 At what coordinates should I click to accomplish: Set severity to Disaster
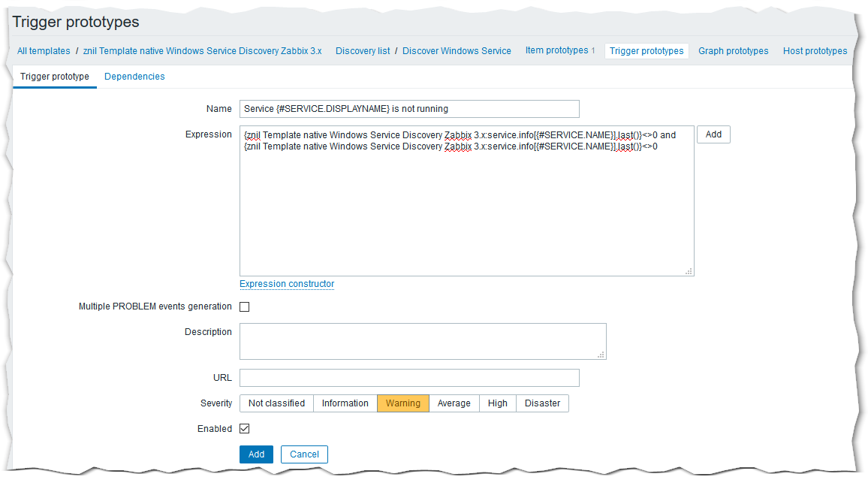pos(542,403)
